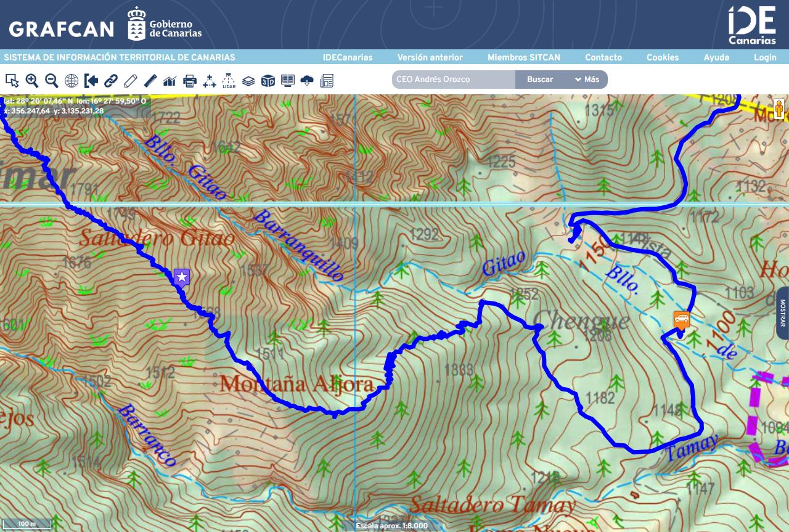
Task: Open the newspaper-style report icon
Action: tap(327, 80)
